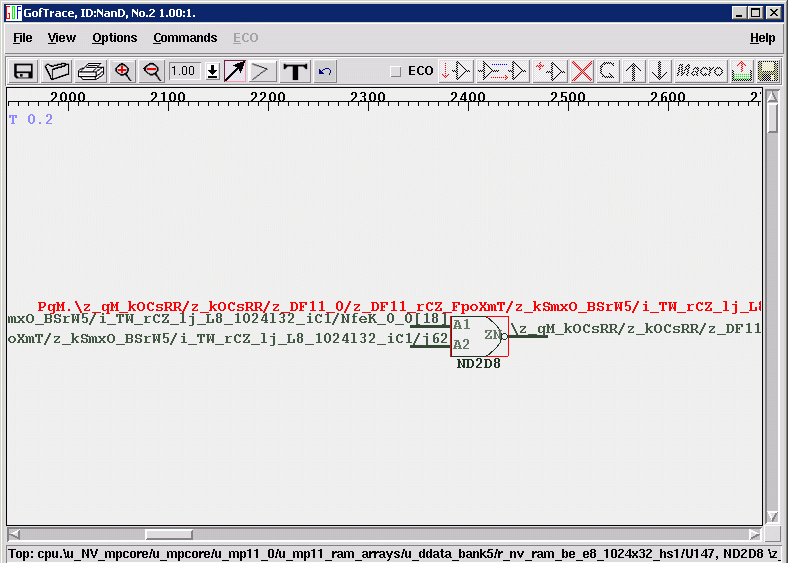Open the Help menu

(762, 38)
